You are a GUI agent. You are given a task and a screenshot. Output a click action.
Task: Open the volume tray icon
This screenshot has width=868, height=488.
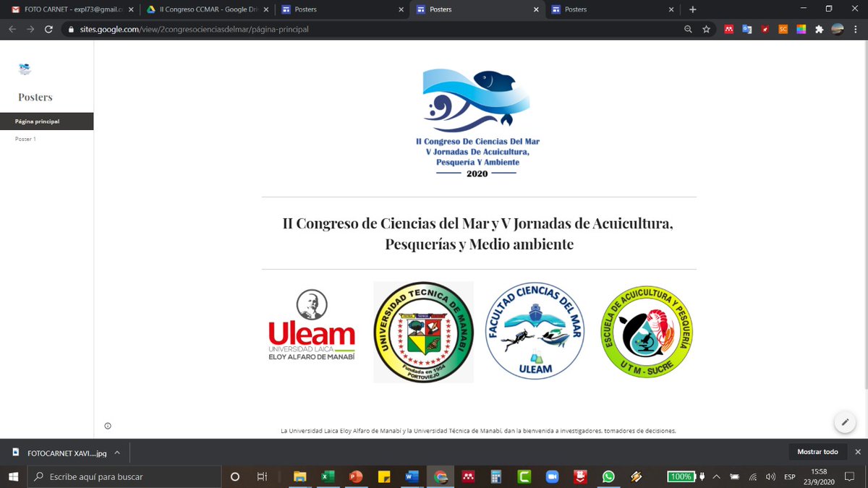(770, 476)
